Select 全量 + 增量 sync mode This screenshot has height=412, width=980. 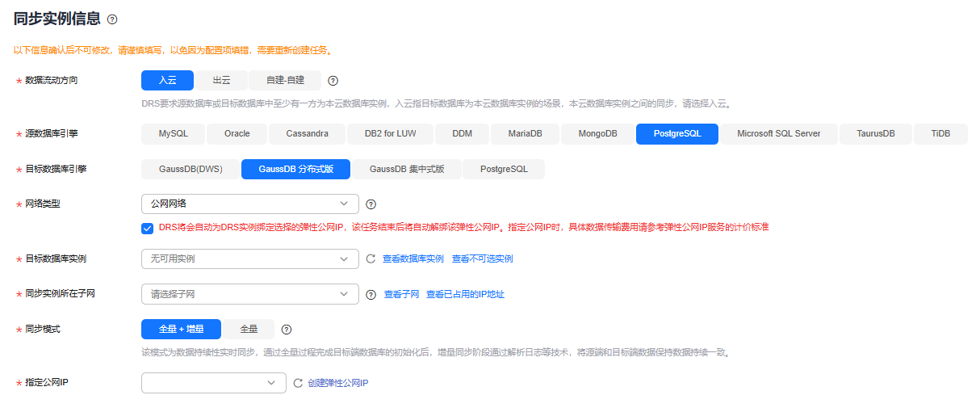[181, 329]
